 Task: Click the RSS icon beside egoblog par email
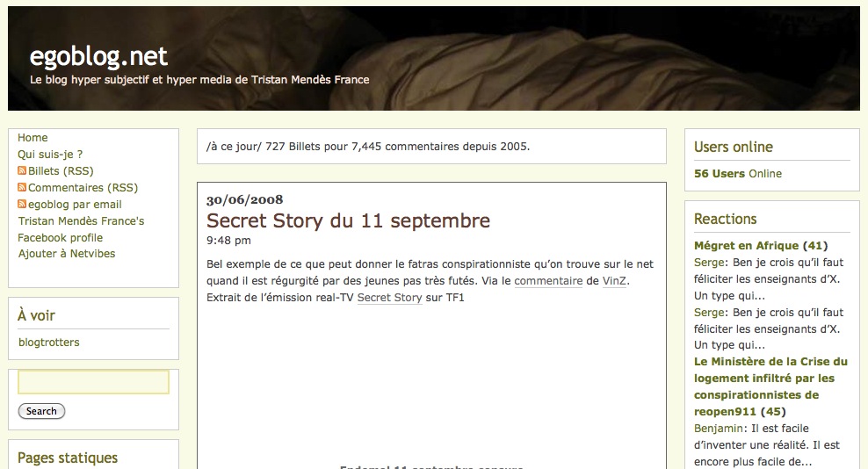22,204
